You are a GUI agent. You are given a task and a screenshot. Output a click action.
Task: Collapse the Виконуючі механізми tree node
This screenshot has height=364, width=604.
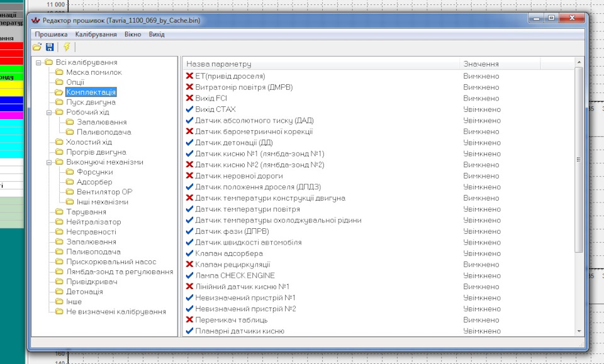49,162
